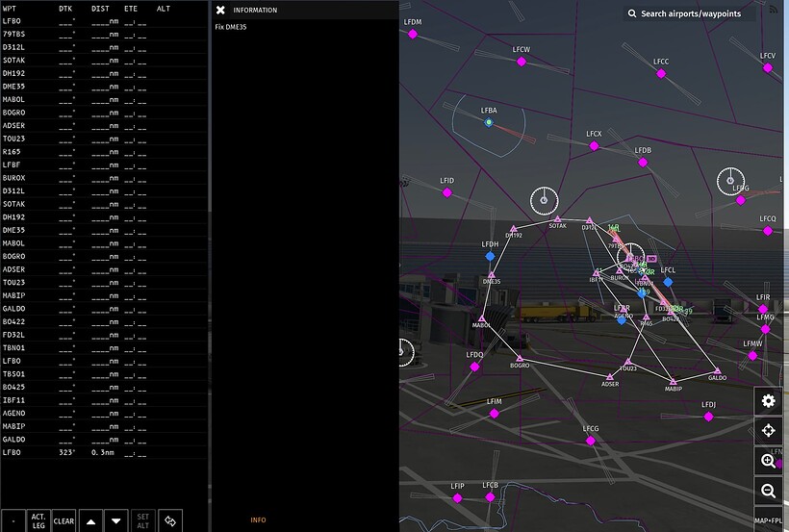The image size is (789, 532).
Task: Click the TOU23 waypoint triangle on the map
Action: [627, 363]
